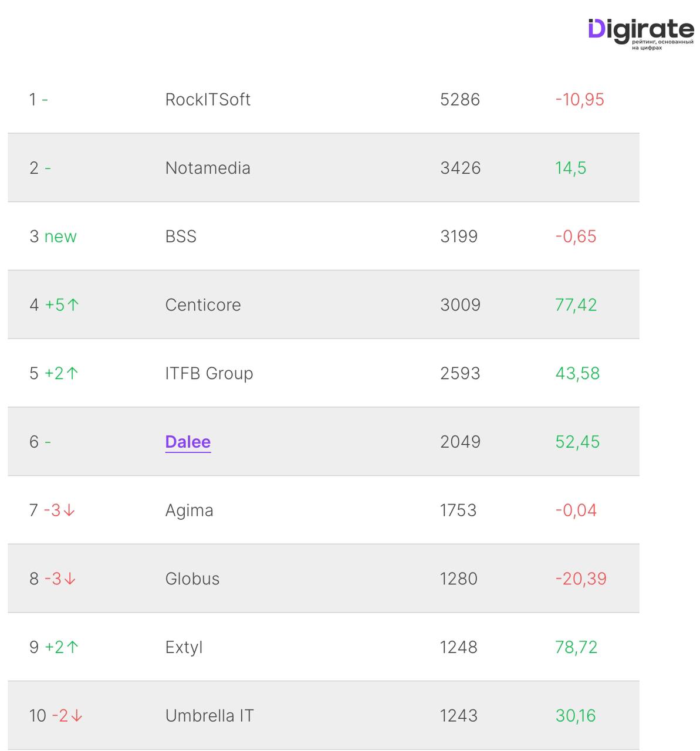Click RockITSoft's score 5286
700x751 pixels.
point(460,100)
